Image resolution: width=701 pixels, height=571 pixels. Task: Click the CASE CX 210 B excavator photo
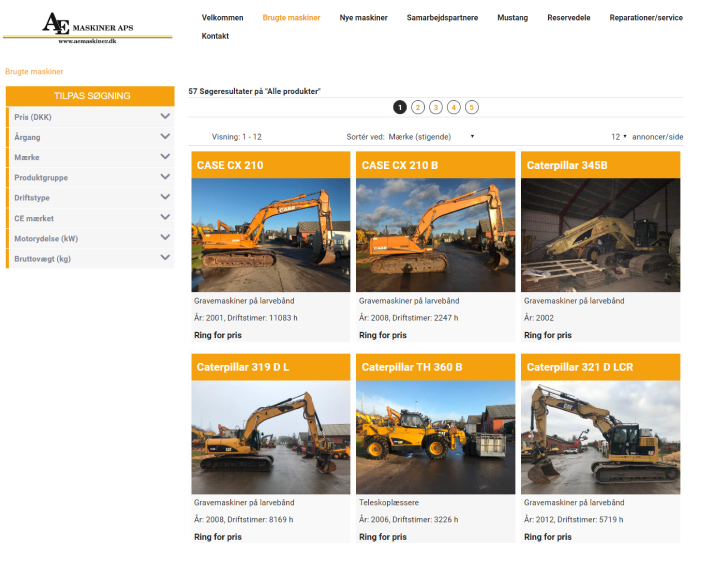pos(435,235)
